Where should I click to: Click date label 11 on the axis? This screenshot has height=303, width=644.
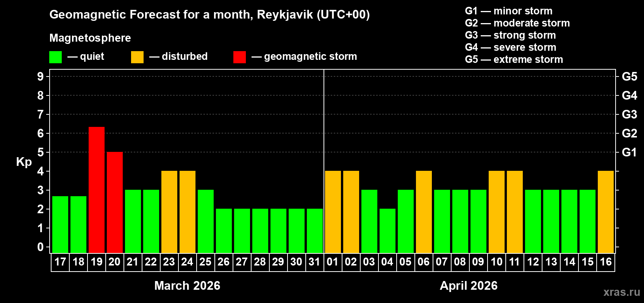(514, 262)
